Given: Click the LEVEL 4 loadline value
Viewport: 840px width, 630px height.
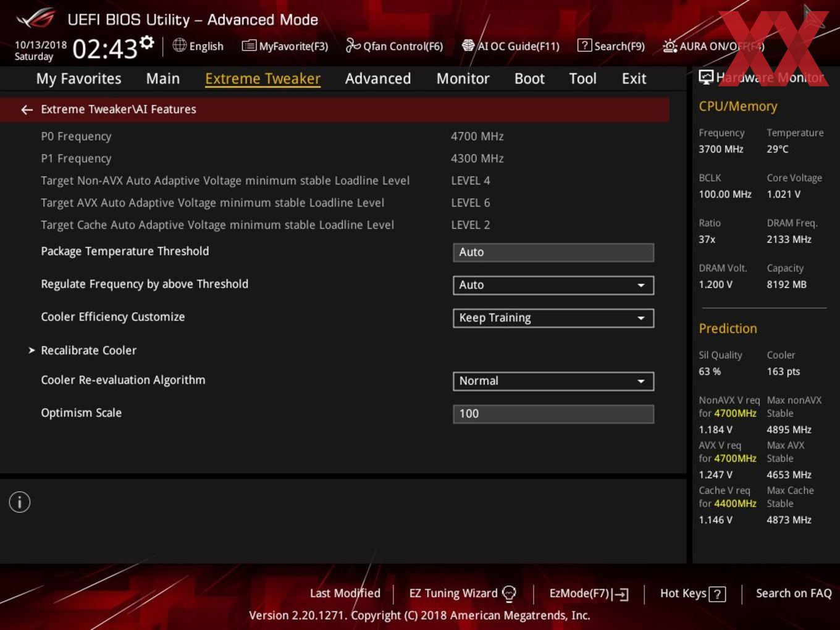Looking at the screenshot, I should 470,181.
